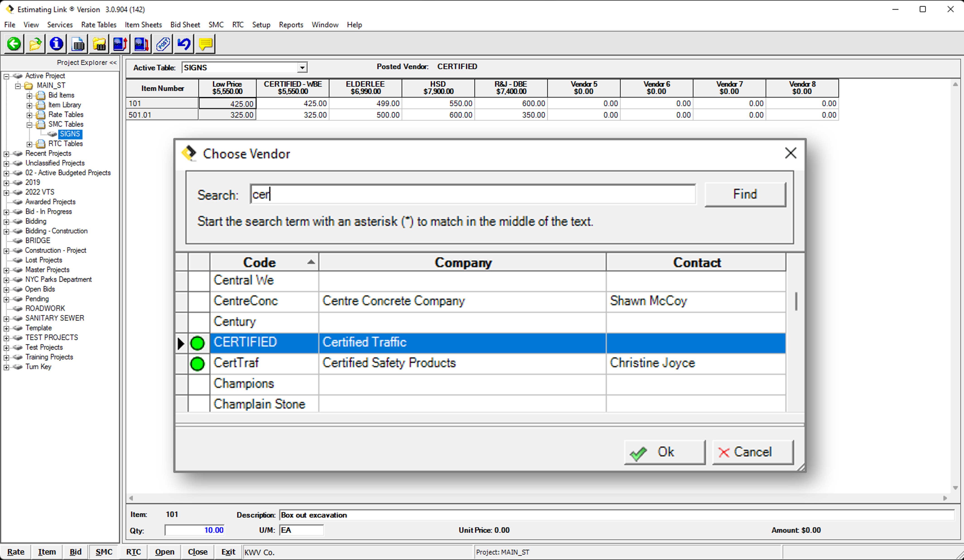The image size is (964, 560).
Task: Select the green indicator next to CertTraf
Action: (x=197, y=364)
